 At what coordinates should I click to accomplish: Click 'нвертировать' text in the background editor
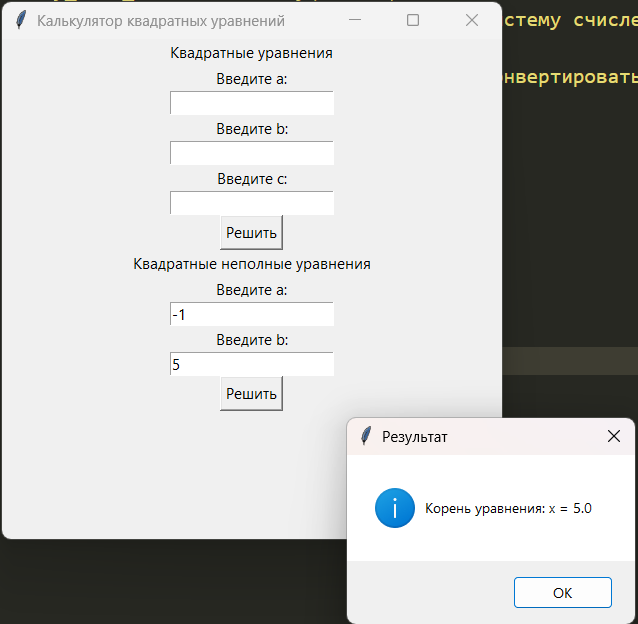[x=570, y=77]
